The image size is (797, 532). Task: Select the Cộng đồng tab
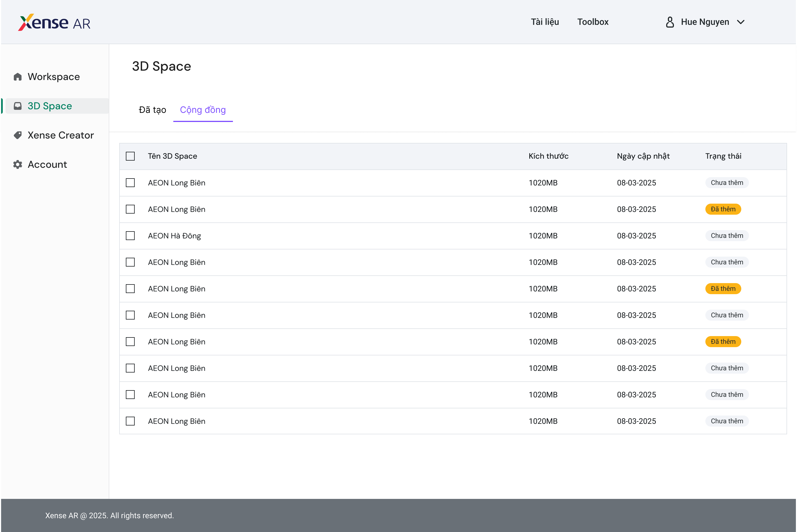tap(203, 110)
